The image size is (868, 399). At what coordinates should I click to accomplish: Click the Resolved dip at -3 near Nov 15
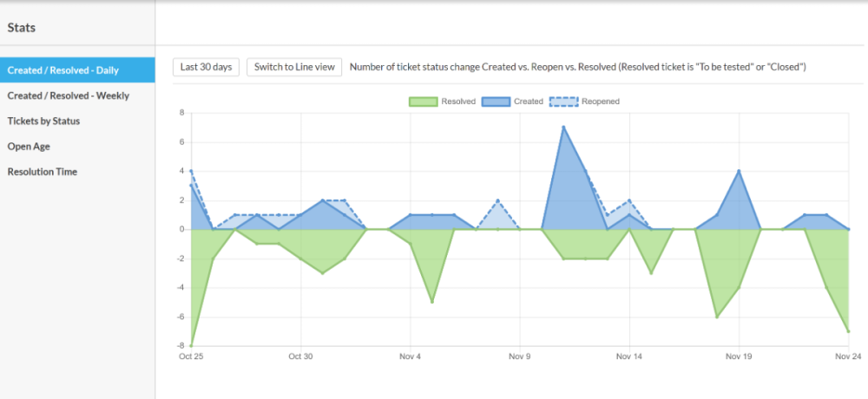(651, 273)
